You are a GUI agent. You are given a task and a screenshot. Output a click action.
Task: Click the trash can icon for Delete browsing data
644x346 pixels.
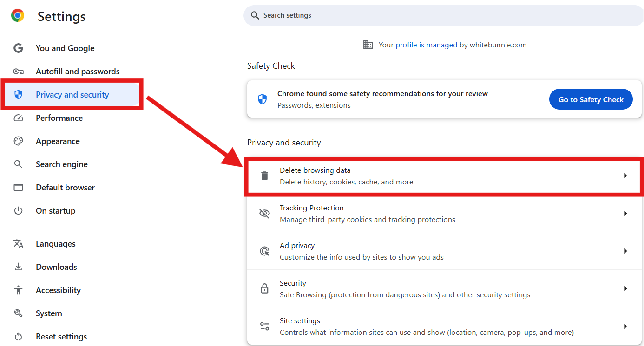(x=264, y=176)
